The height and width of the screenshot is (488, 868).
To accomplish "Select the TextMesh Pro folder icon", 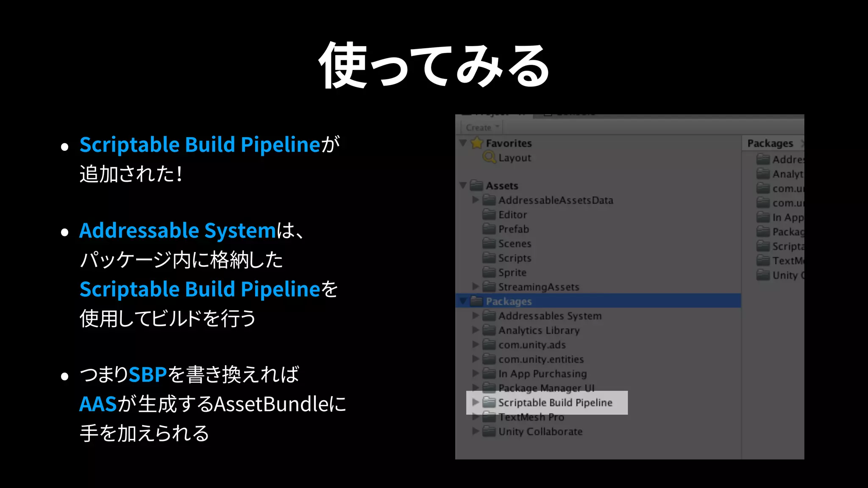I will pyautogui.click(x=489, y=417).
